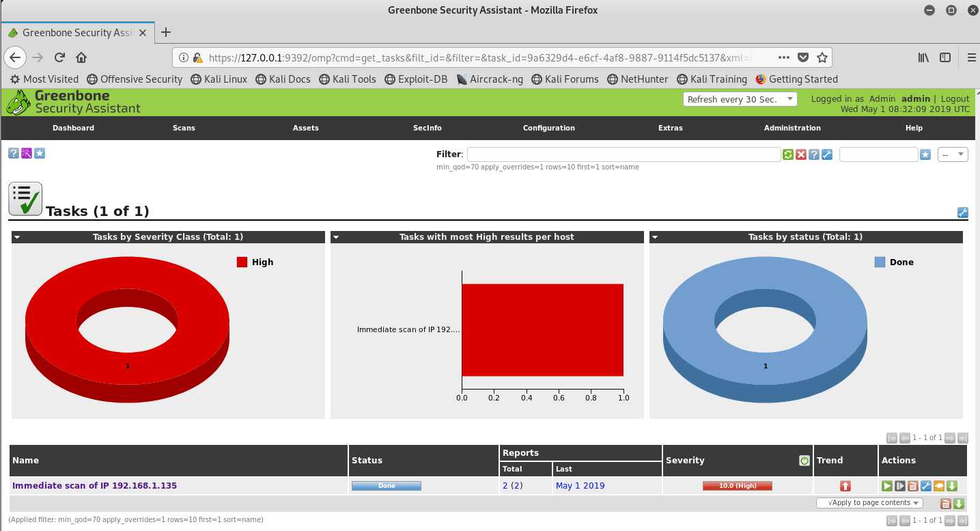The width and height of the screenshot is (980, 531).
Task: Move task row to trashcan
Action: (913, 486)
